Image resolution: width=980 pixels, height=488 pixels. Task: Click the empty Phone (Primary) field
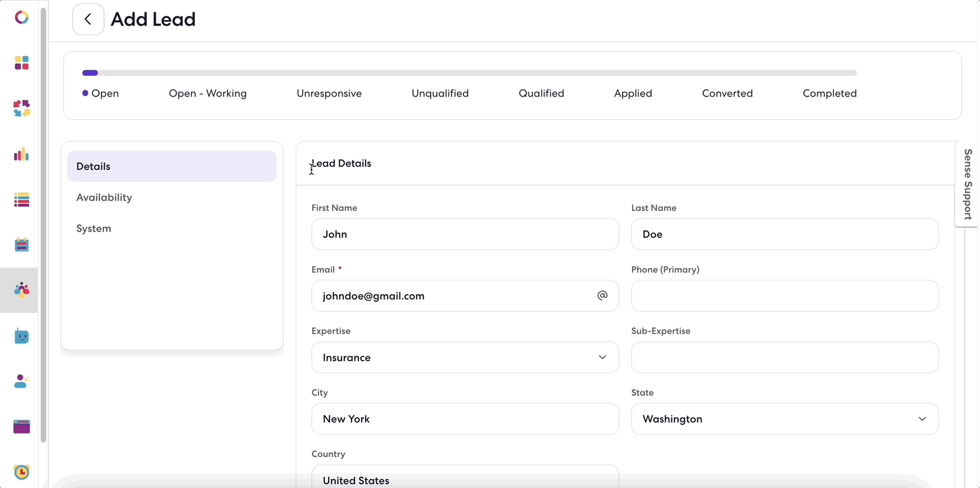tap(785, 296)
